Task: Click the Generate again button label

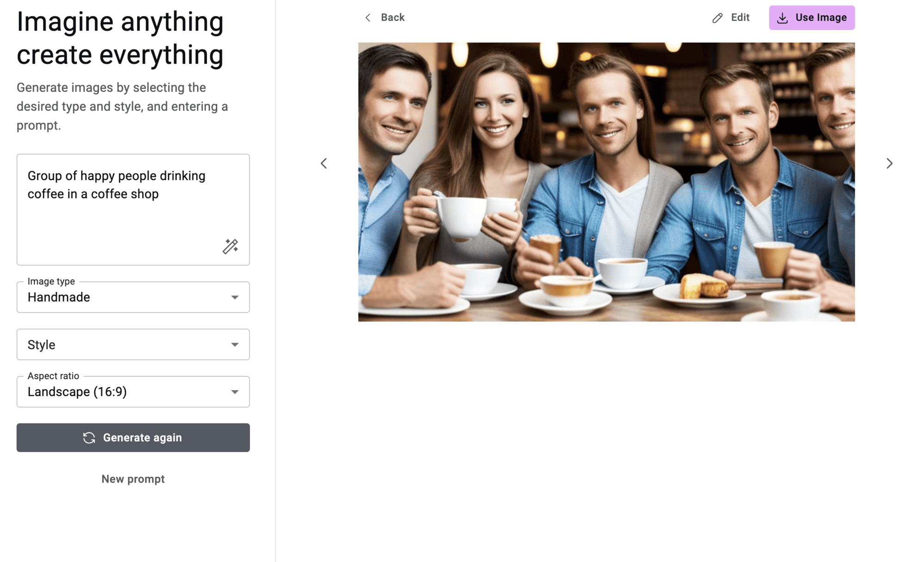Action: [142, 438]
